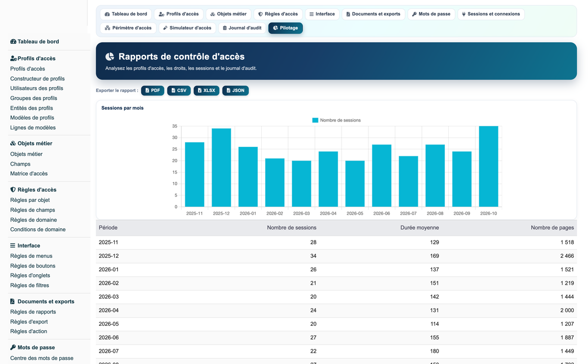The image size is (588, 364).
Task: Go to Modèles de profils
Action: pos(32,118)
